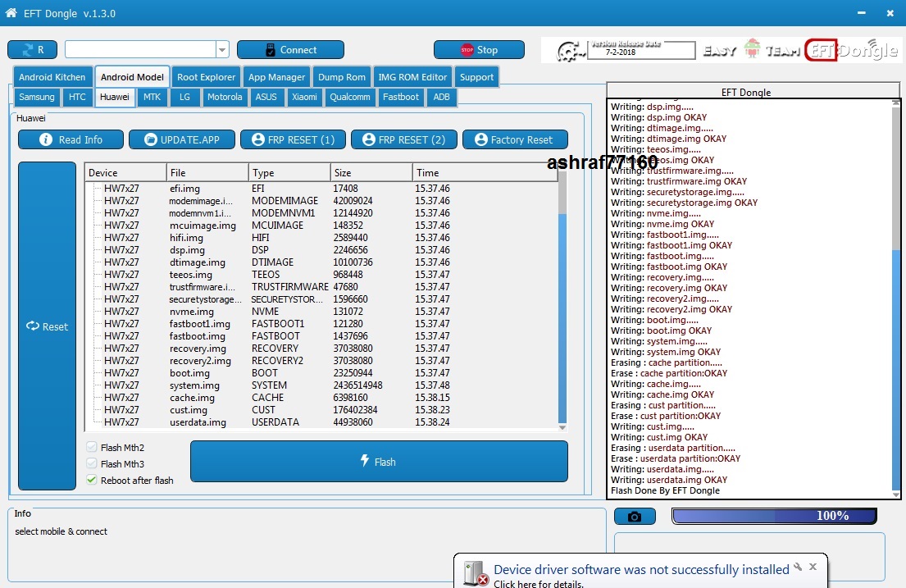Screen dimensions: 906x588
Task: Toggle the Flash Mth2 checkbox
Action: pos(91,447)
